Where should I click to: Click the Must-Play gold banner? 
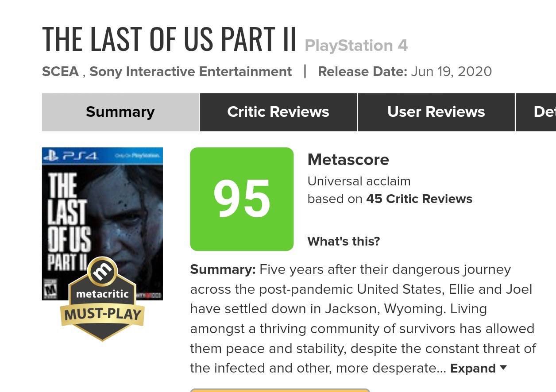coord(102,315)
